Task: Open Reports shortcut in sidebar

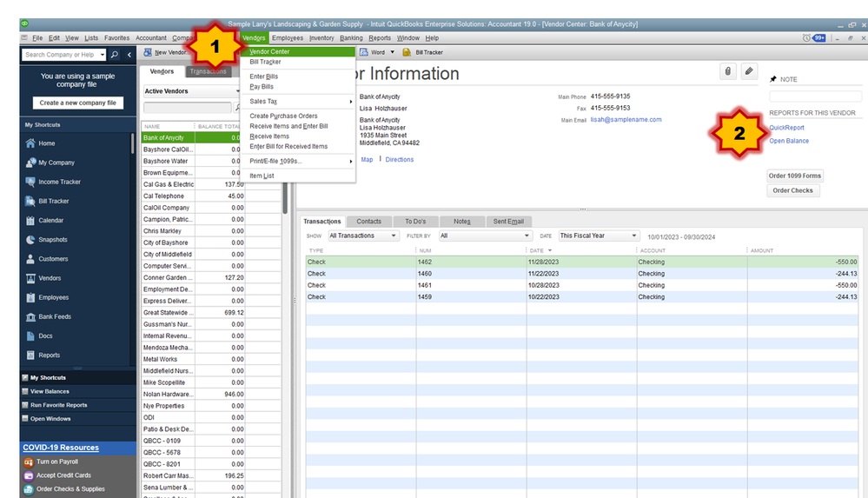Action: point(49,355)
